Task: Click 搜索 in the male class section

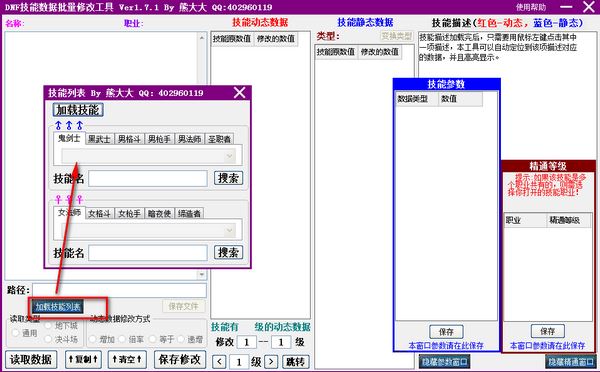Action: (x=228, y=178)
